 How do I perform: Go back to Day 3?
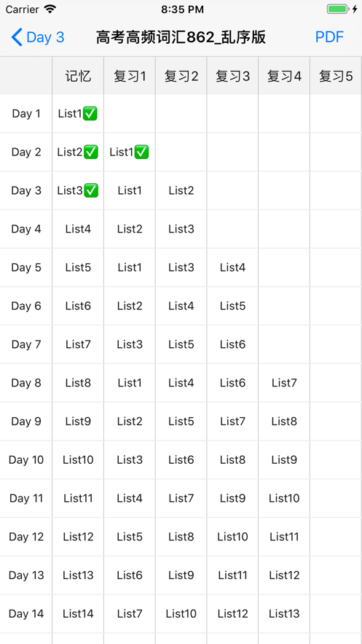tap(38, 37)
